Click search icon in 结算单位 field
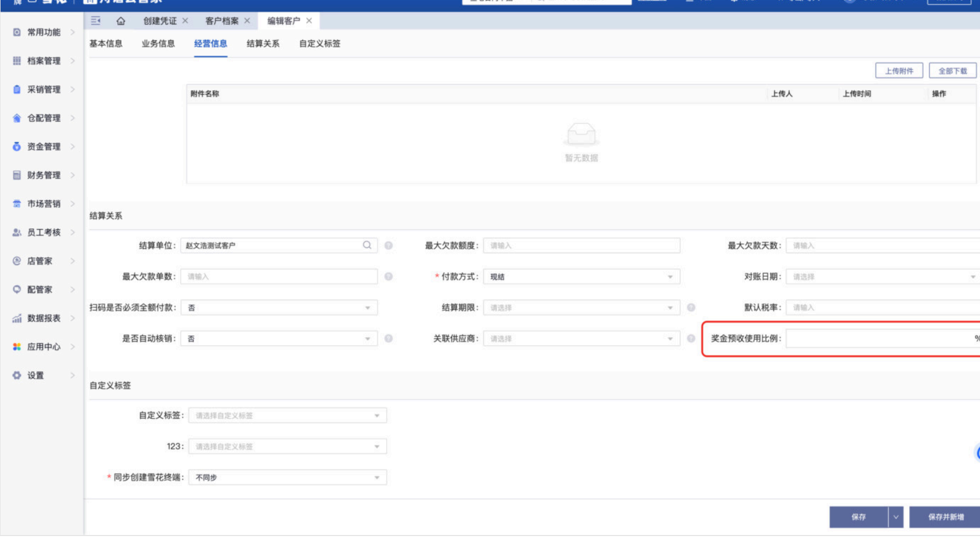Screen dimensions: 980x540 (367, 245)
